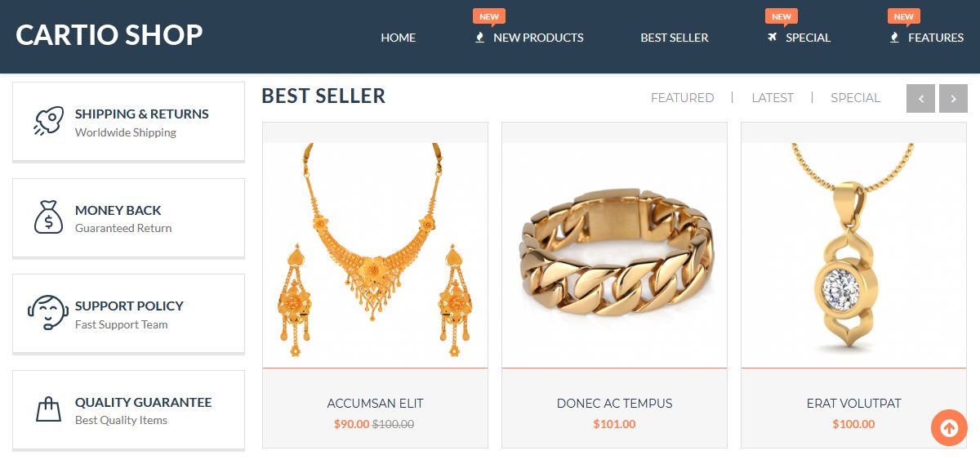Click the shopping bag quality icon
Viewport: 980px width, 460px height.
point(48,409)
